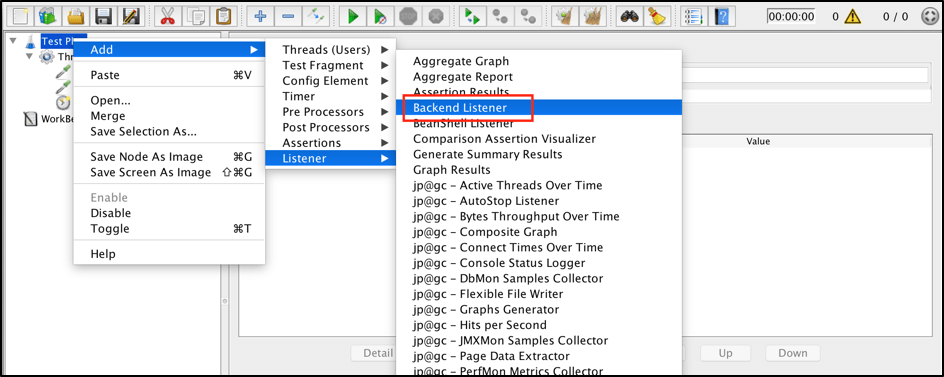
Task: Choose Open... from the context menu
Action: coord(169,100)
